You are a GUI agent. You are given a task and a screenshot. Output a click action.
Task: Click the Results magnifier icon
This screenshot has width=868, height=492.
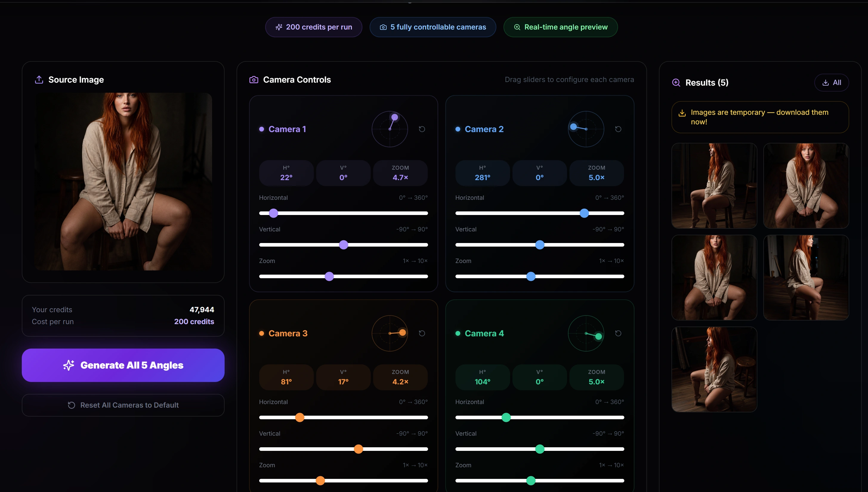coord(676,83)
